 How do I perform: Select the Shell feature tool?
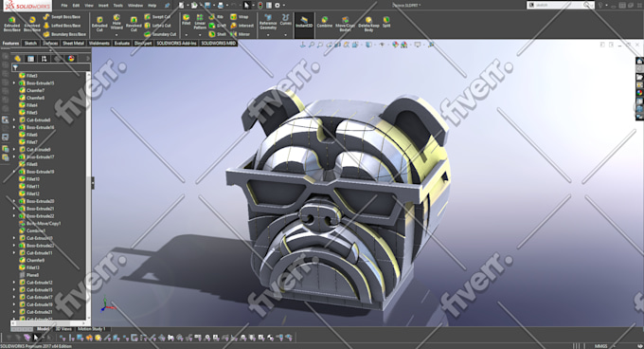218,34
